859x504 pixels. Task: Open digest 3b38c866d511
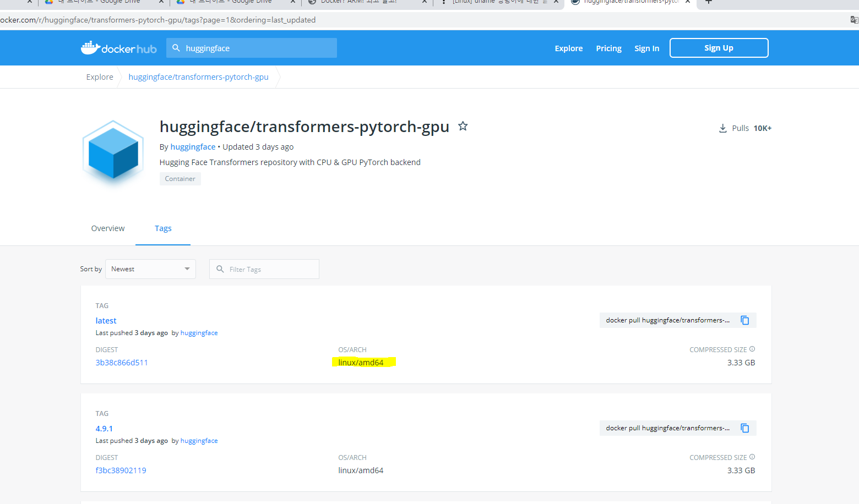tap(122, 363)
